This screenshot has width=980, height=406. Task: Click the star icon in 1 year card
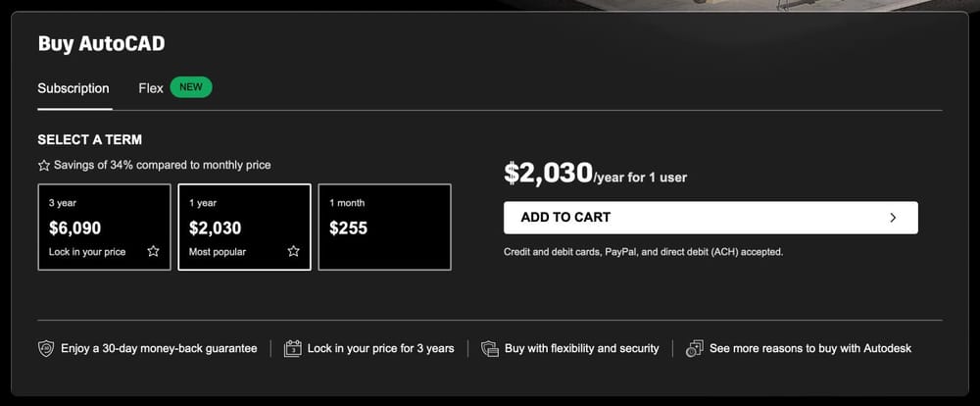[293, 251]
